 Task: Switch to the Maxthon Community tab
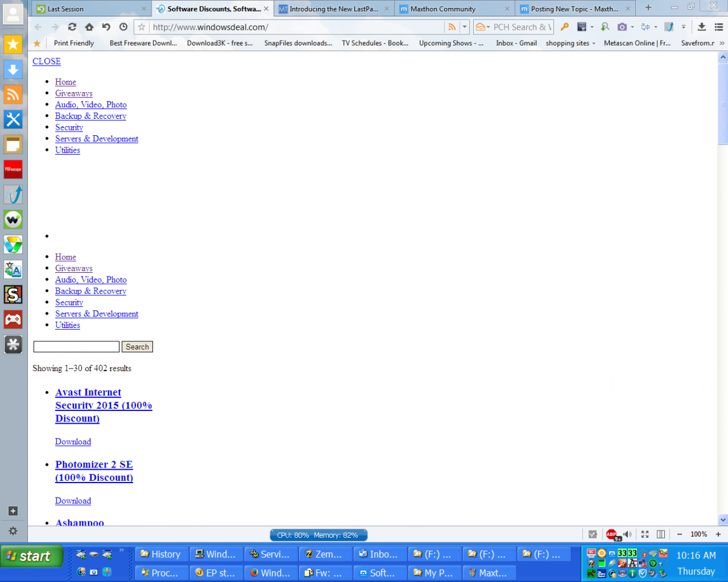(455, 9)
